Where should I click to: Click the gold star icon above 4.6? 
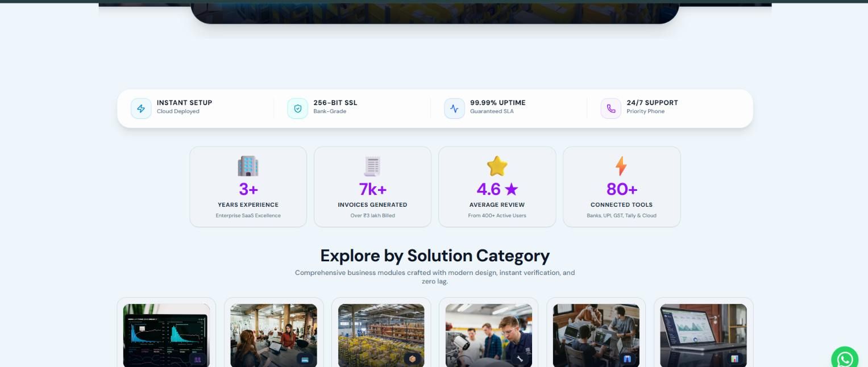click(497, 166)
